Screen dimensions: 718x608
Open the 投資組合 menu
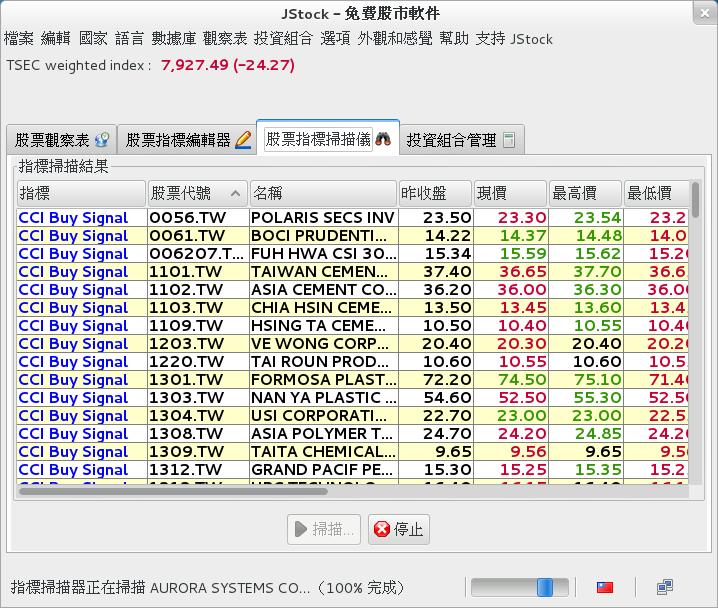point(283,38)
